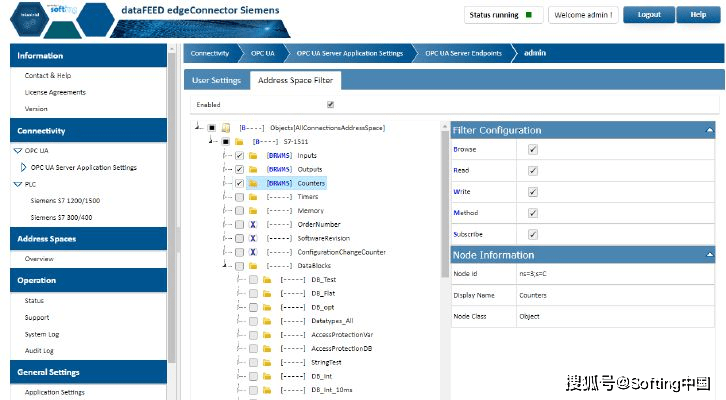Viewport: 726px width, 400px height.
Task: Click the ConfigurationChangeCounter variable X icon
Action: [253, 252]
